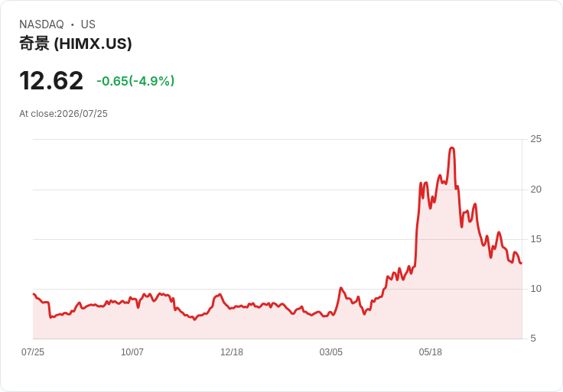The image size is (563, 392).
Task: Click the NASDAQ exchange label
Action: 41,24
